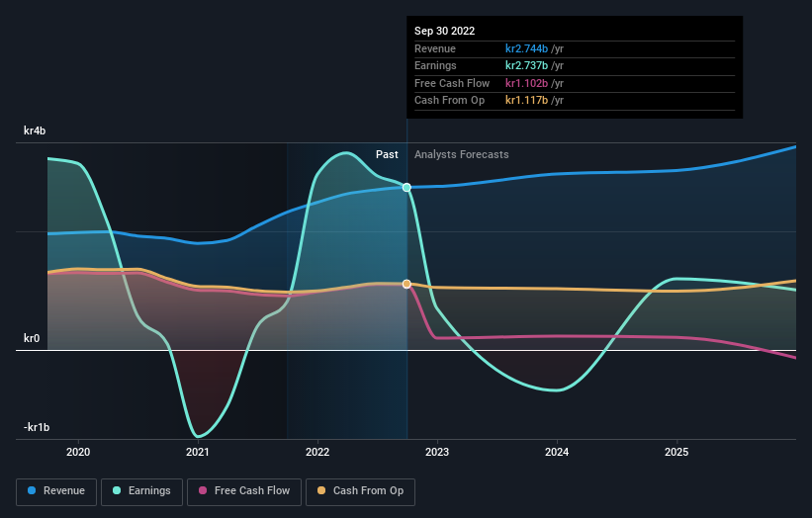812x518 pixels.
Task: Click the kr2.744b revenue value
Action: [x=526, y=48]
